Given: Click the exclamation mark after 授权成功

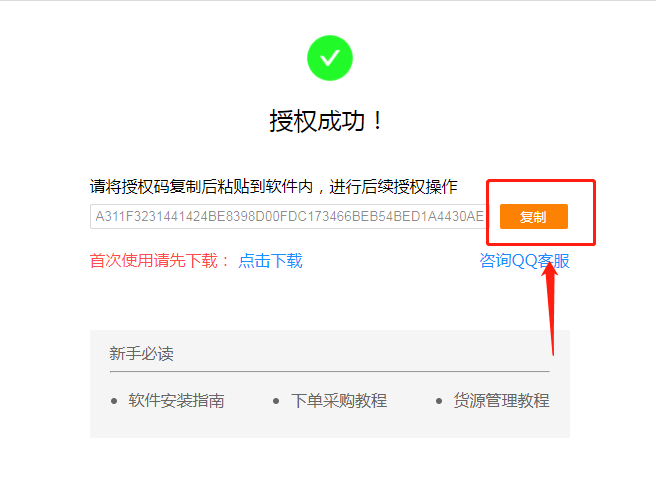Looking at the screenshot, I should click(377, 121).
